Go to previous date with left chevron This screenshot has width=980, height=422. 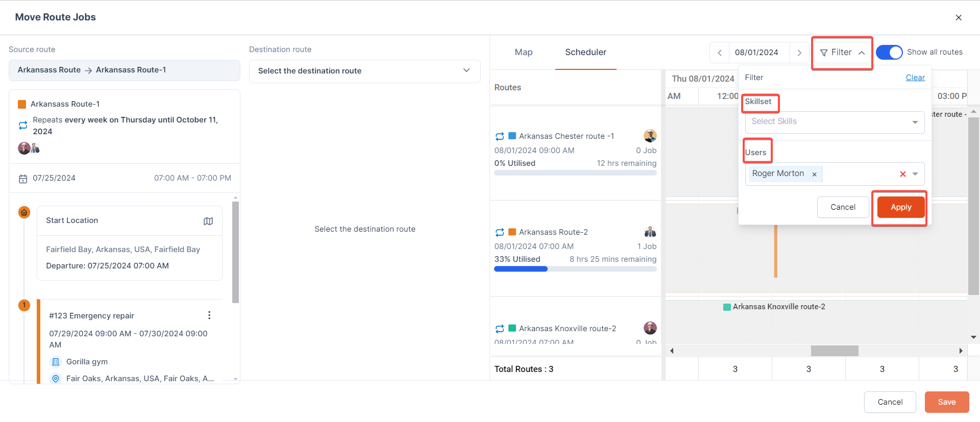coord(720,53)
